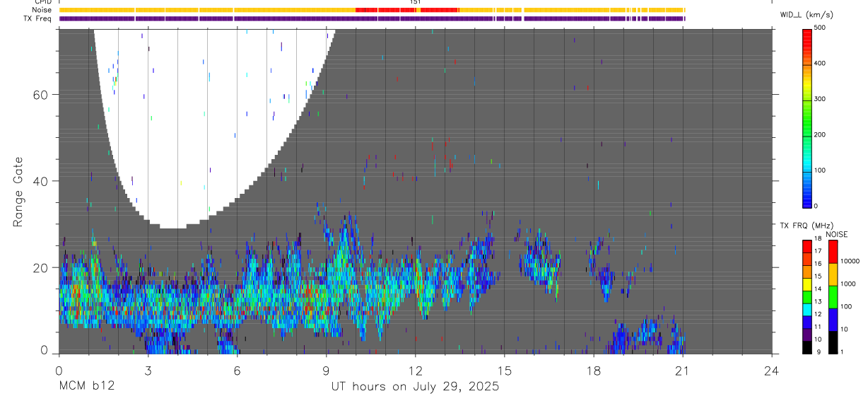Click the 400 tick on the width colorbar

coord(820,63)
